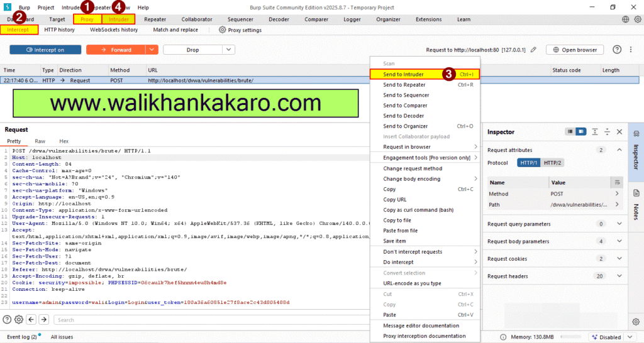This screenshot has height=343, width=644.
Task: Click the request Search input field
Action: click(x=211, y=320)
